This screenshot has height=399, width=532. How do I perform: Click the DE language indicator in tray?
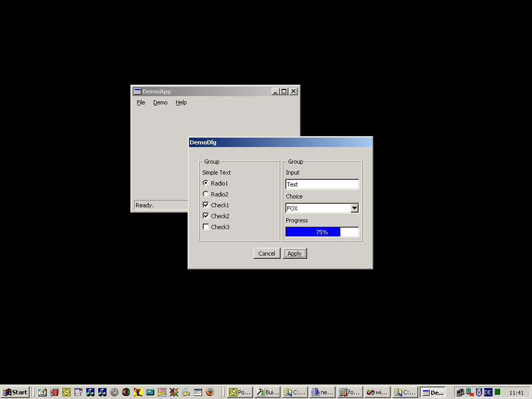click(488, 392)
